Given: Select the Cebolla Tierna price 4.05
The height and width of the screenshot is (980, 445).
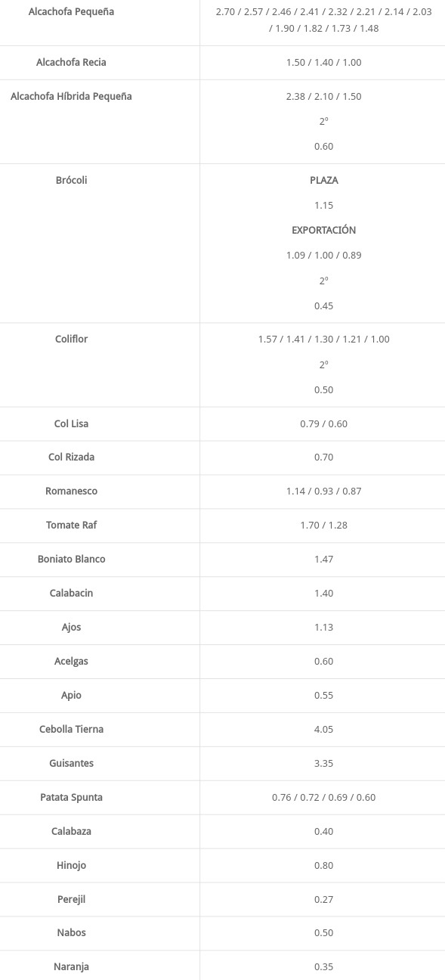Looking at the screenshot, I should tap(323, 729).
